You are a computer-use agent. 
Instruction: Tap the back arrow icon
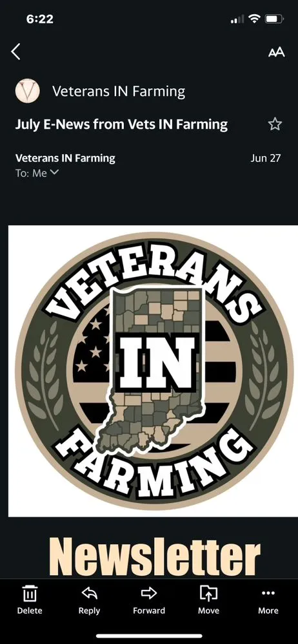(15, 52)
